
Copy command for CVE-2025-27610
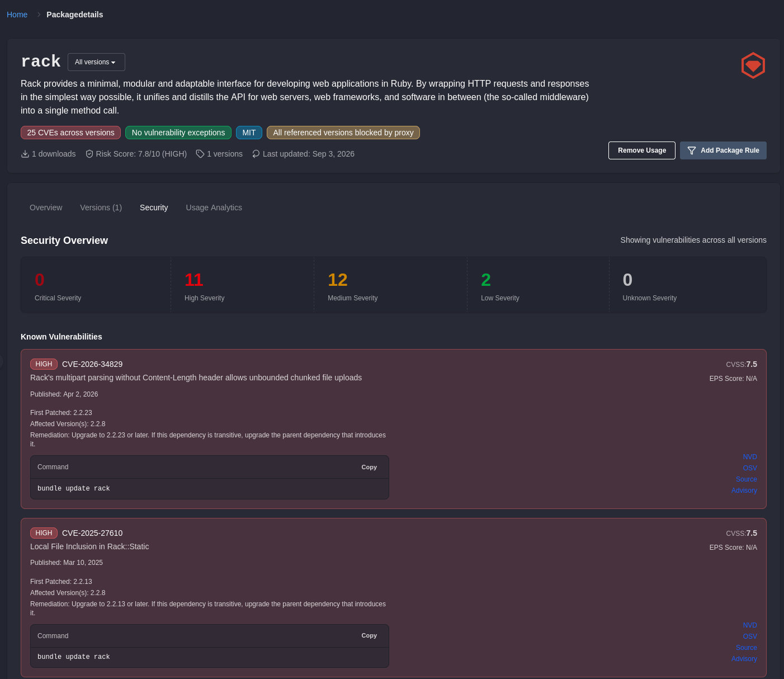pyautogui.click(x=369, y=635)
